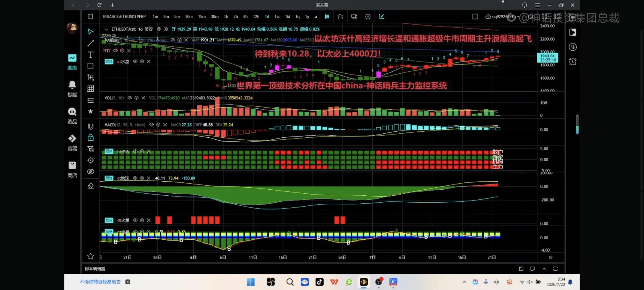This screenshot has width=644, height=290.
Task: Maximize the script editor panel icon
Action: tap(555, 269)
